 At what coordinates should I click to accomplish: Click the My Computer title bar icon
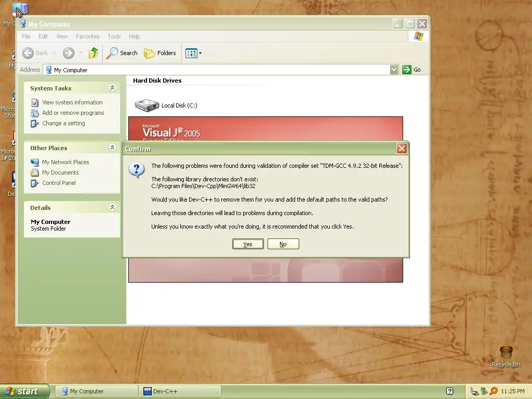(23, 24)
